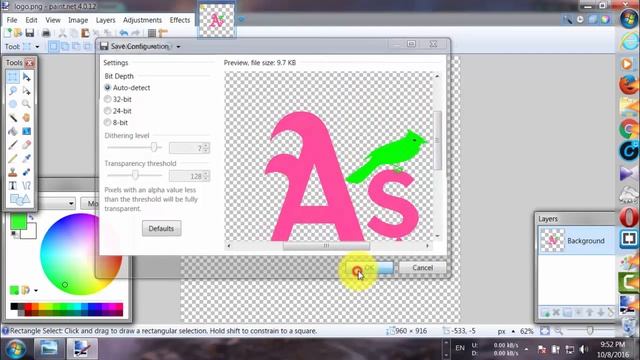
Task: Select the Paintbrush tool
Action: (x=13, y=144)
